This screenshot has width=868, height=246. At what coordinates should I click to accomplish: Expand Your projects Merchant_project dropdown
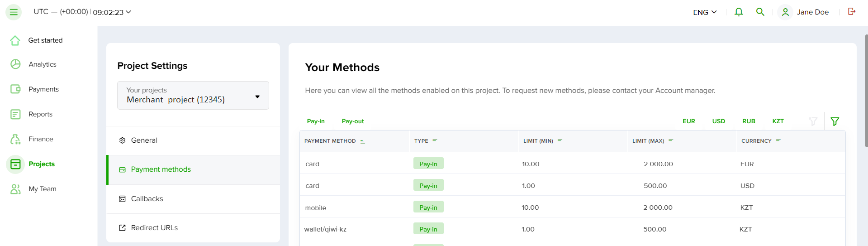[193, 96]
